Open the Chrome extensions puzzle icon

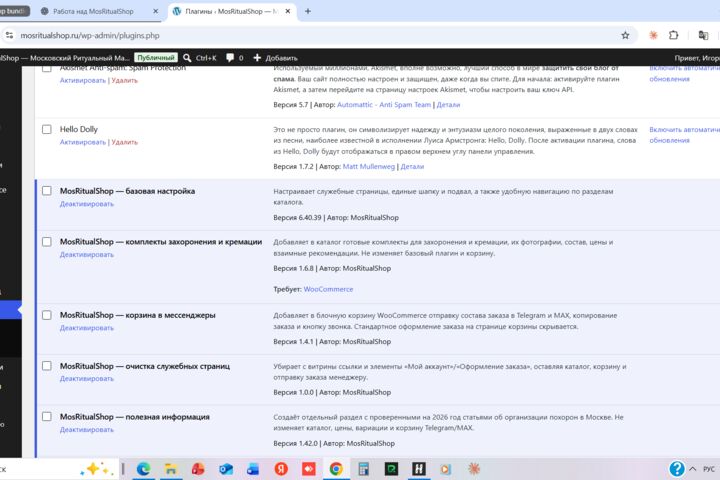[674, 35]
